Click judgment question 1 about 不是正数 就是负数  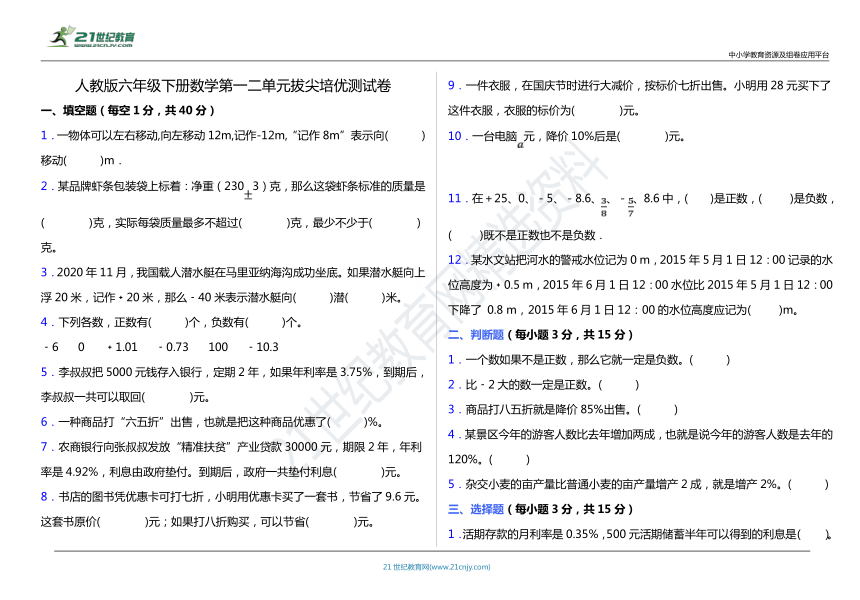[x=589, y=360]
